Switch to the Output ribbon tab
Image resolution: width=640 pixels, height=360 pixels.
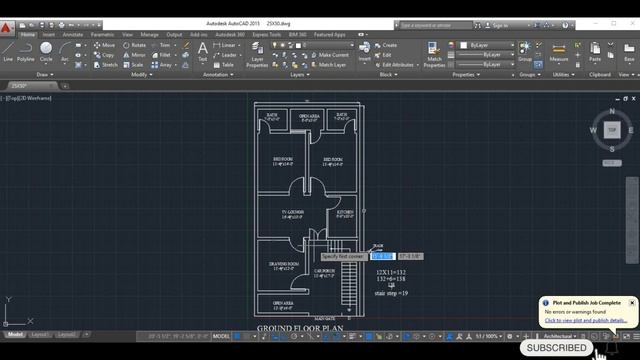tap(174, 35)
